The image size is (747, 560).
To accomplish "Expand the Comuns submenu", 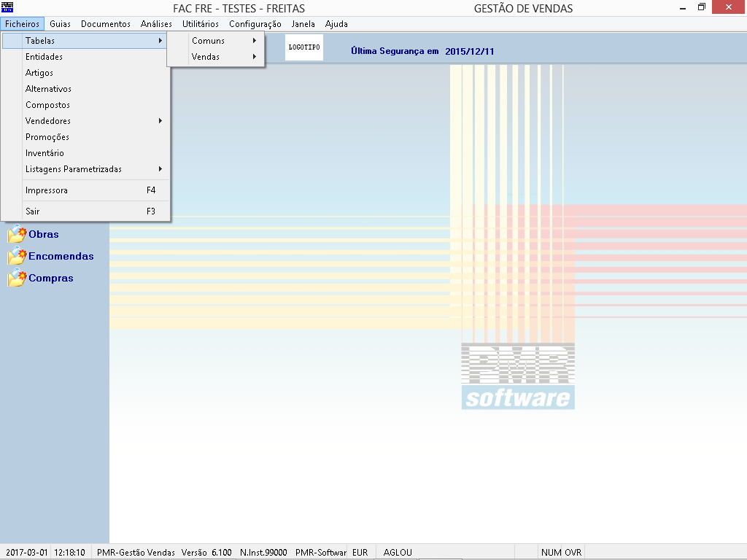I will 216,41.
